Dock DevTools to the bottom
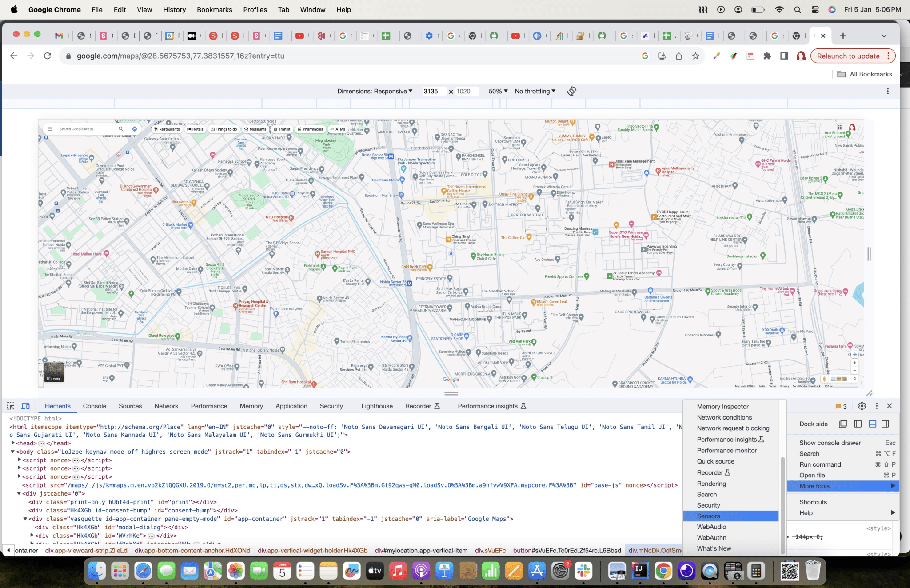The image size is (910, 588). (x=873, y=424)
